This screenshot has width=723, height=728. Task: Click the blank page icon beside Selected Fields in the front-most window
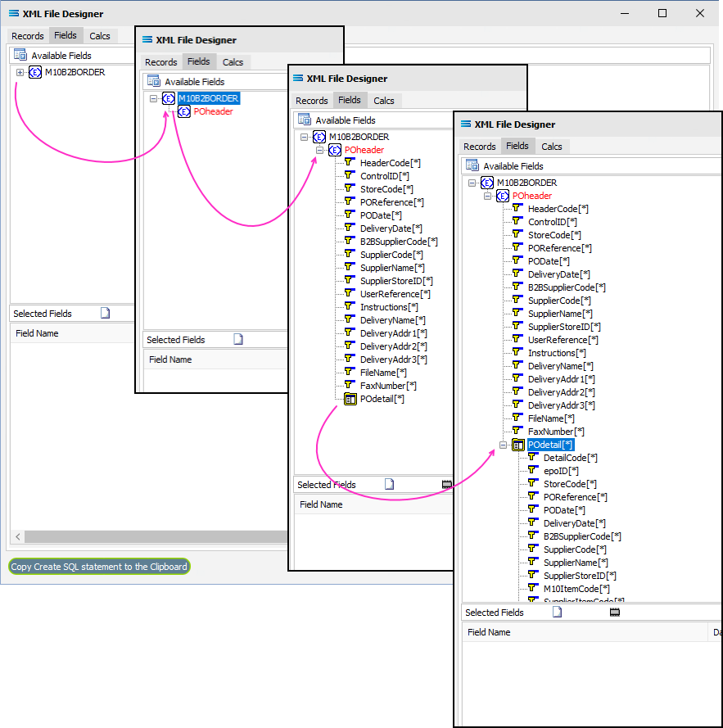click(558, 612)
